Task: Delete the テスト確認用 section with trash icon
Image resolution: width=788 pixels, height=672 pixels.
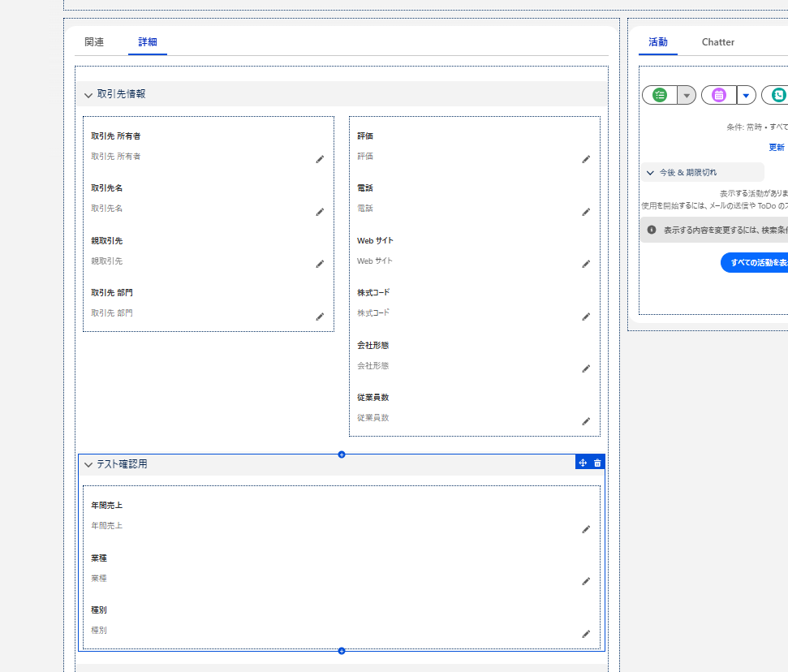Action: (597, 463)
